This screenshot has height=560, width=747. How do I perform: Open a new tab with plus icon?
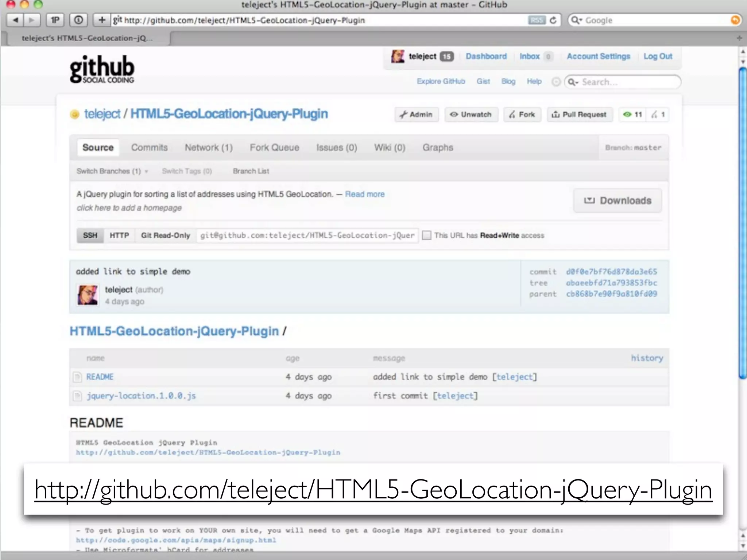pos(739,38)
